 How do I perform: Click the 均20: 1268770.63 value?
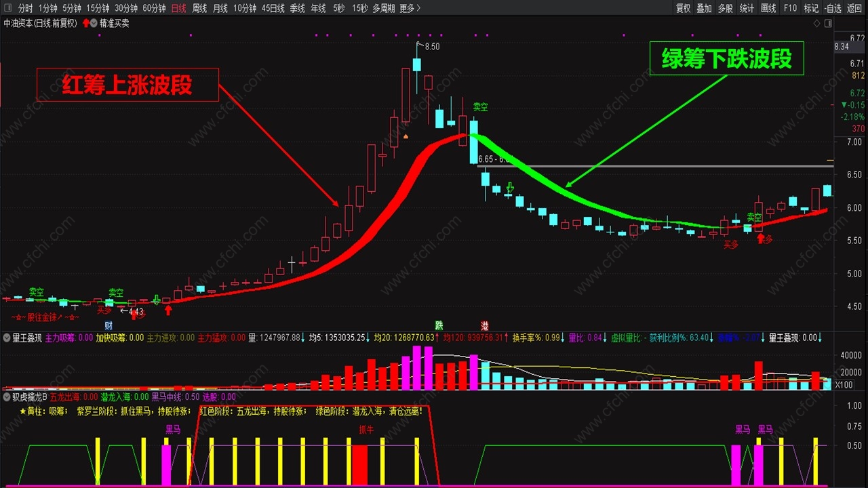pyautogui.click(x=403, y=337)
